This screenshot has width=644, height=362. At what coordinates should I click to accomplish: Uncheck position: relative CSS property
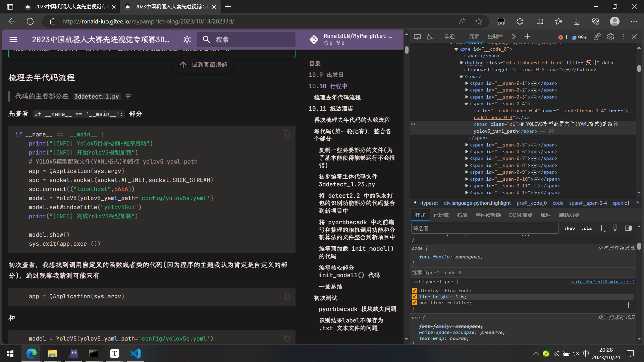pos(415,303)
